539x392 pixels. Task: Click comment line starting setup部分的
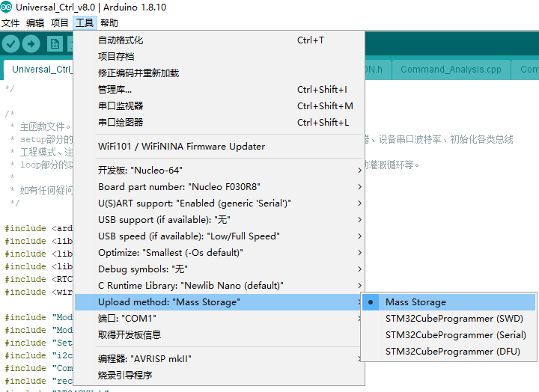coord(42,139)
